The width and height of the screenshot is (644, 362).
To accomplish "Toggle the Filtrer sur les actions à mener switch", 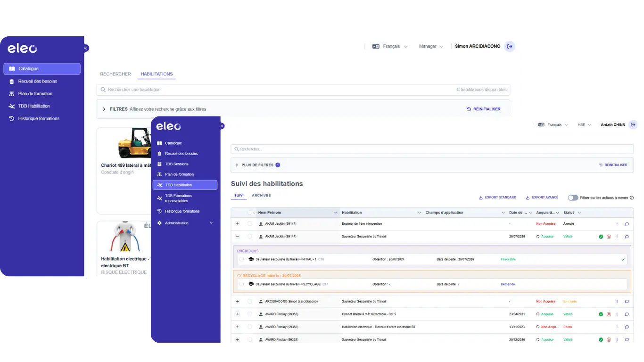I will (573, 198).
